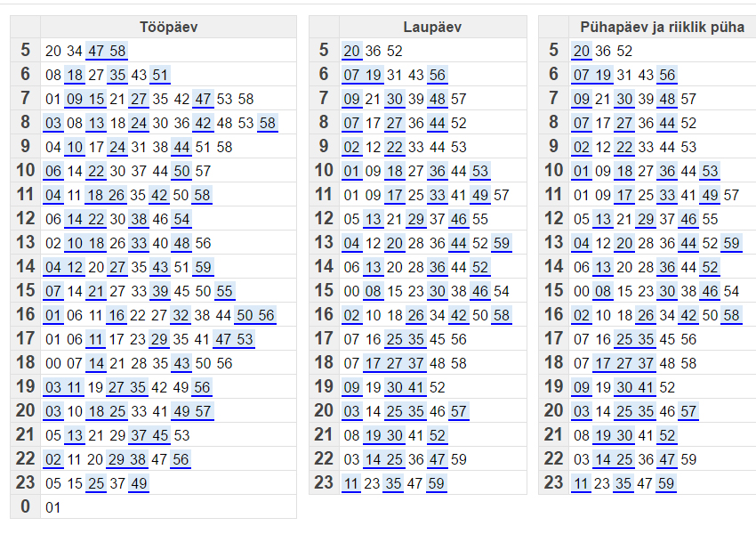Click the Laupäev column header
This screenshot has width=756, height=534.
431,28
